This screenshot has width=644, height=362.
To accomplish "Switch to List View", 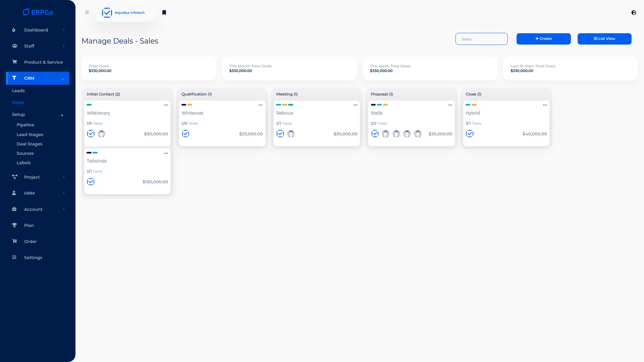I will point(604,39).
